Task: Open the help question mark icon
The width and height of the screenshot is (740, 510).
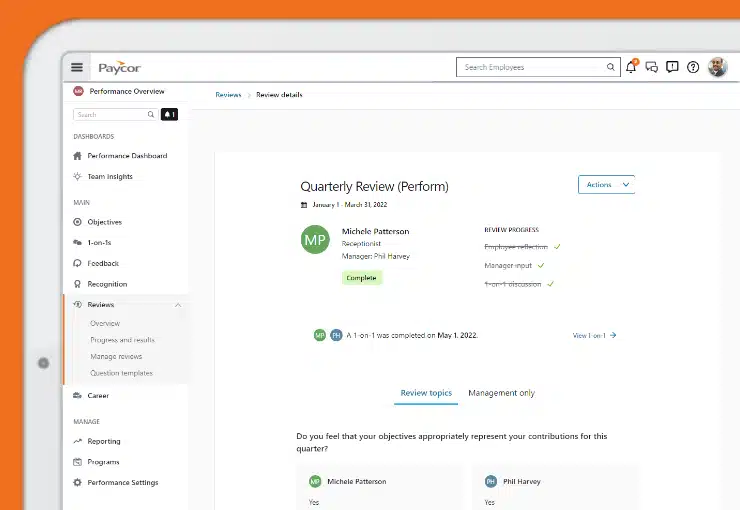Action: click(x=693, y=67)
